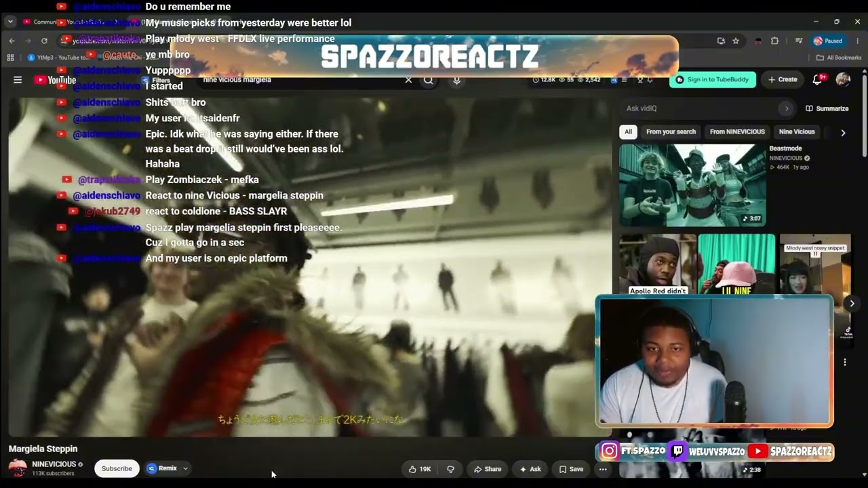Select the 'From your search' chip
This screenshot has width=868, height=488.
tap(671, 131)
